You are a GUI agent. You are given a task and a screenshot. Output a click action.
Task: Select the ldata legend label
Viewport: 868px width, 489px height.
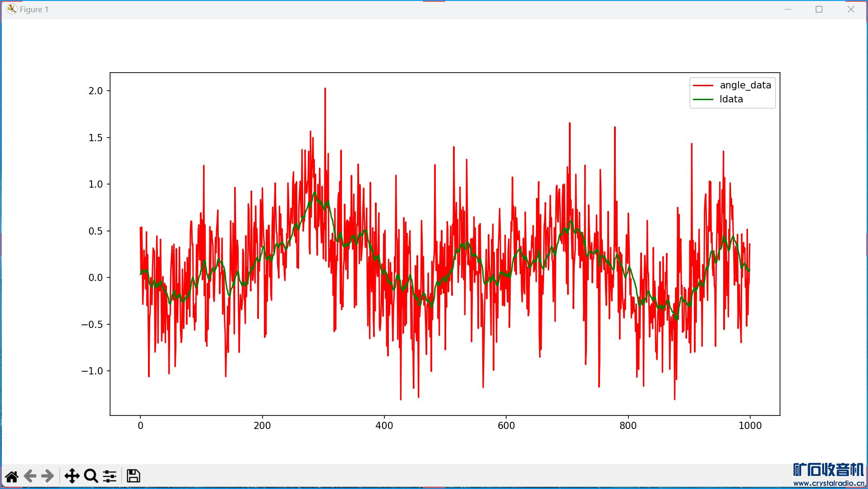coord(731,99)
